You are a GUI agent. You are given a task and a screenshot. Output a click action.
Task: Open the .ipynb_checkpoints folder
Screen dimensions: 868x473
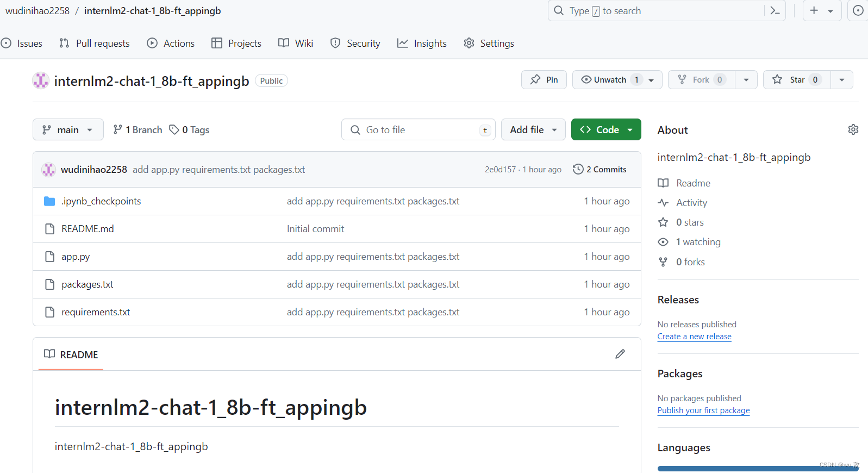101,201
